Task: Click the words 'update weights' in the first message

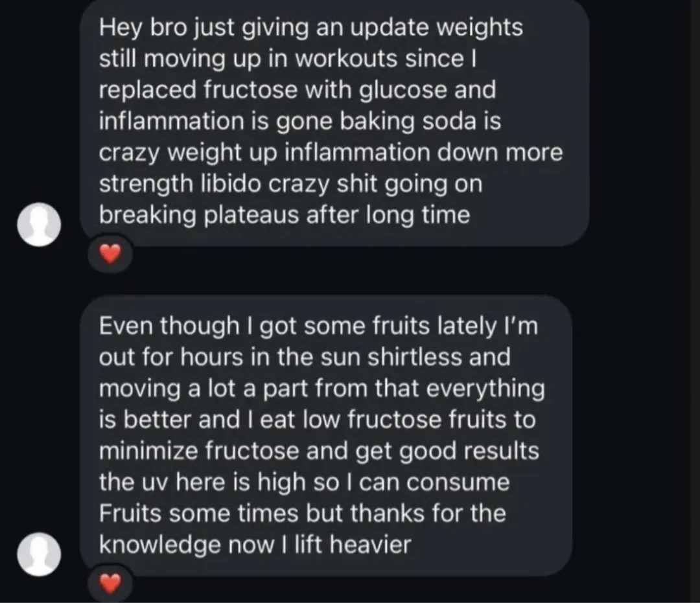Action: 436,27
